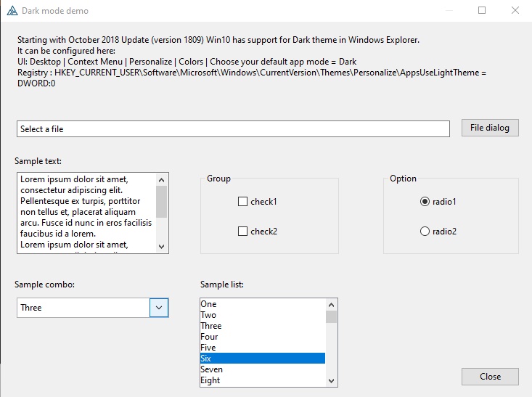Click inside the Lorem ipsum text area

86,213
